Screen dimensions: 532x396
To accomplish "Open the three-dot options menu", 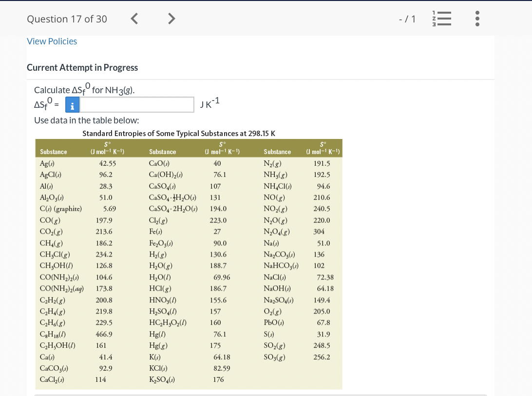I will click(477, 19).
